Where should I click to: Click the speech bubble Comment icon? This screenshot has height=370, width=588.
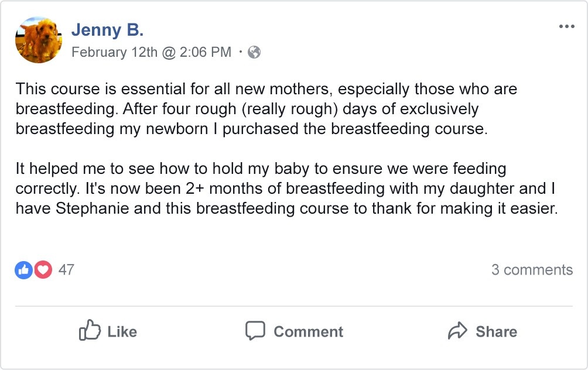click(255, 331)
